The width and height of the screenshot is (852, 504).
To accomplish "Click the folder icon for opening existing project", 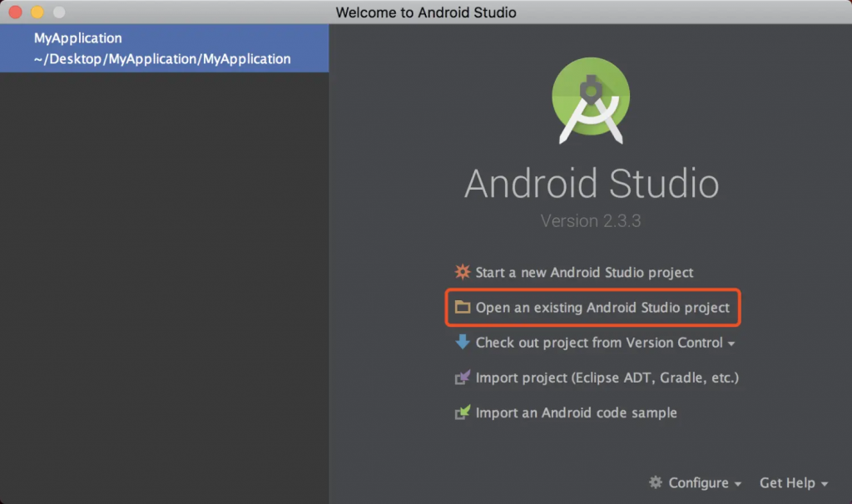I will (x=463, y=308).
